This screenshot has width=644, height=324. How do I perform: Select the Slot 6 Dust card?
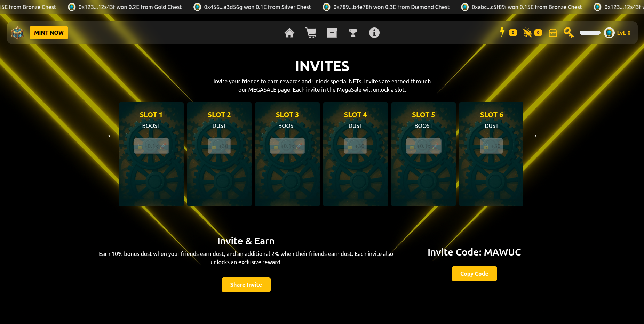(x=491, y=154)
